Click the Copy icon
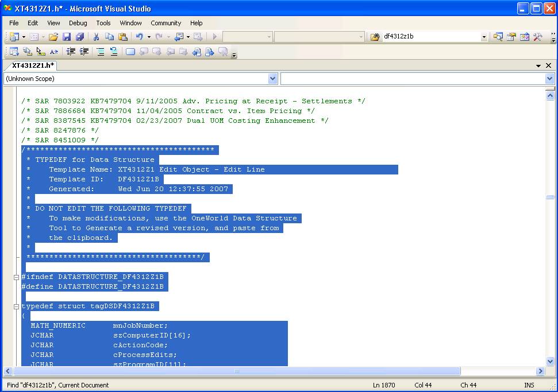 coord(110,37)
